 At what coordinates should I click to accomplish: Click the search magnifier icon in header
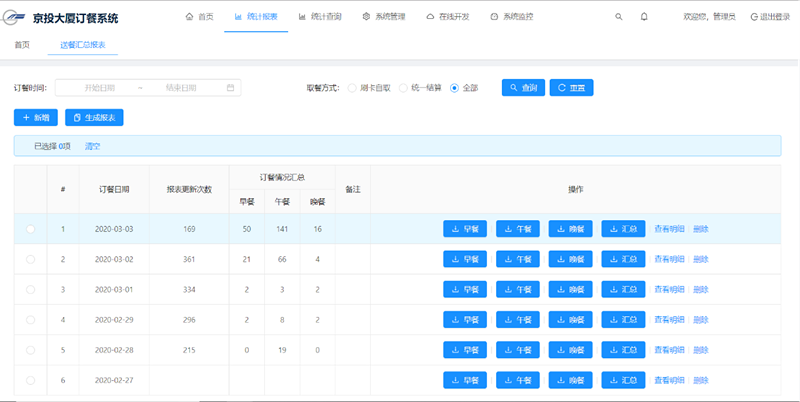pyautogui.click(x=619, y=17)
